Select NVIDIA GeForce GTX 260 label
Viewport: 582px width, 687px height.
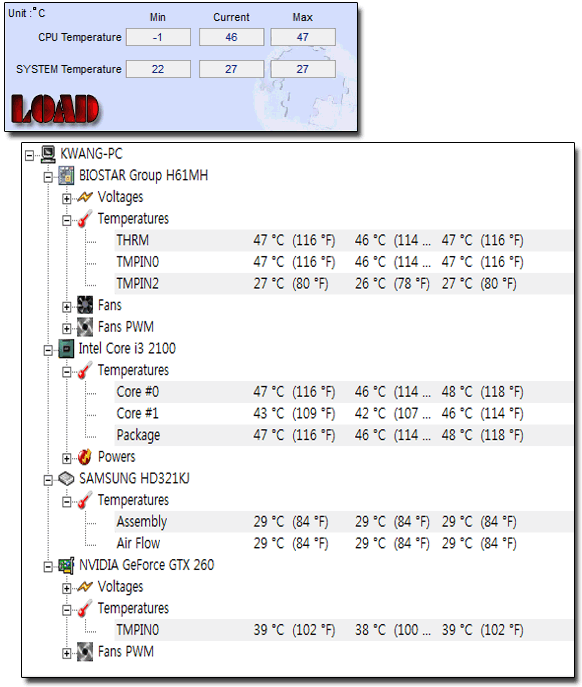click(146, 565)
